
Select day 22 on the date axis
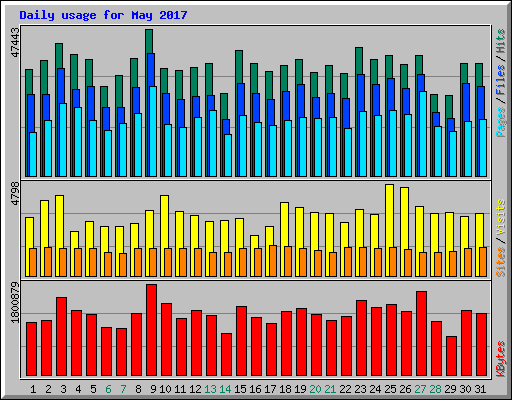click(345, 389)
